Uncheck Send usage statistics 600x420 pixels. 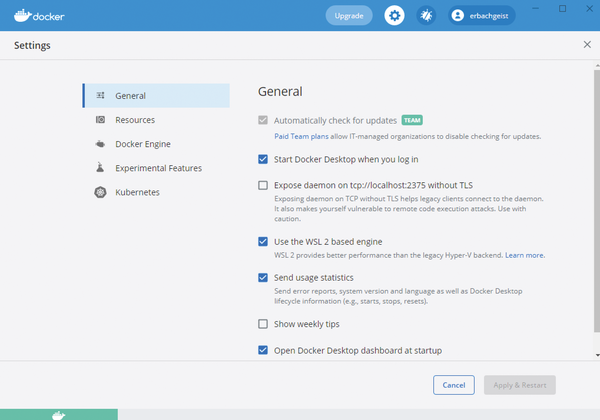(x=263, y=277)
